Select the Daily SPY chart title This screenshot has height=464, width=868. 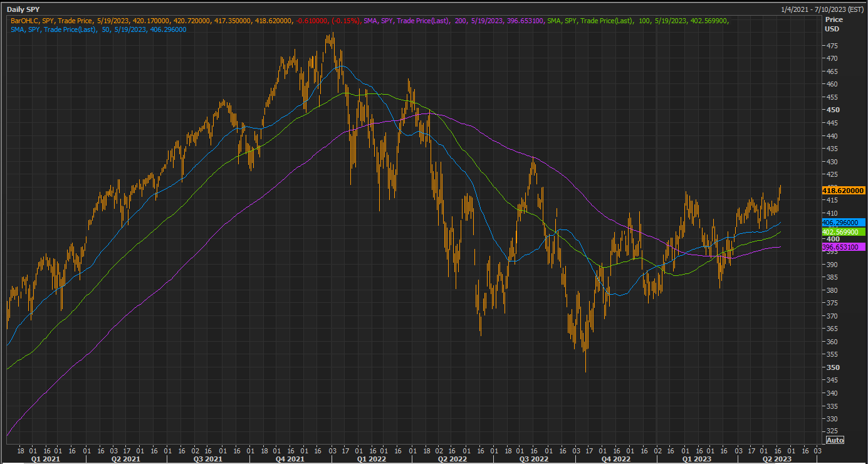[x=24, y=10]
